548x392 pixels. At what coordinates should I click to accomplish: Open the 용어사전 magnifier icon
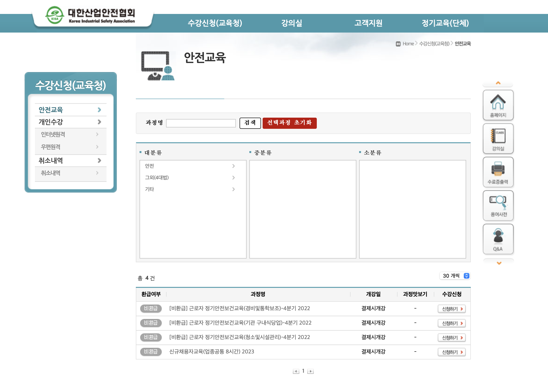(x=498, y=205)
